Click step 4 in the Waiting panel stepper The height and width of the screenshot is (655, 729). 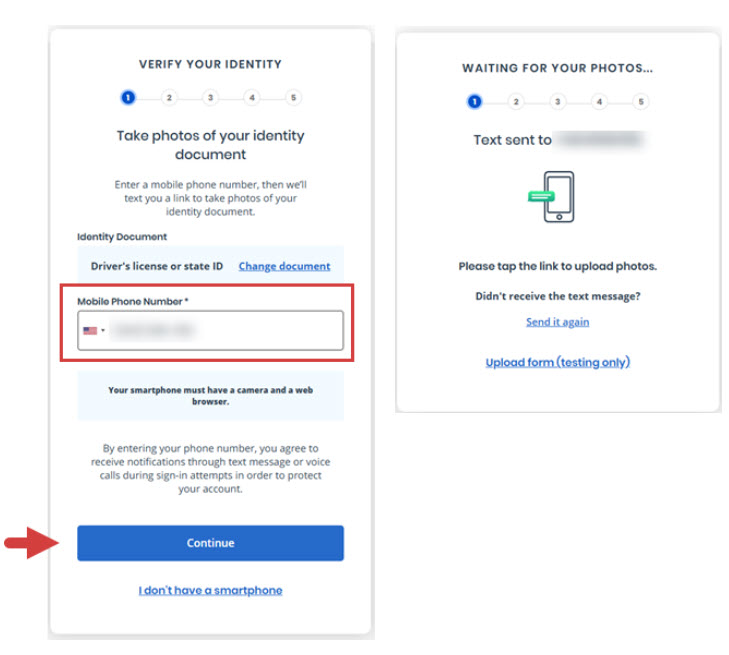tap(599, 101)
